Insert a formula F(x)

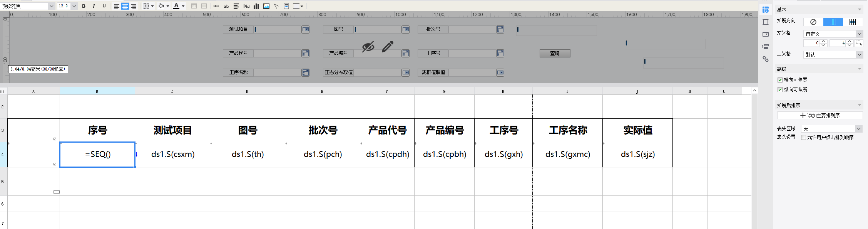[246, 6]
